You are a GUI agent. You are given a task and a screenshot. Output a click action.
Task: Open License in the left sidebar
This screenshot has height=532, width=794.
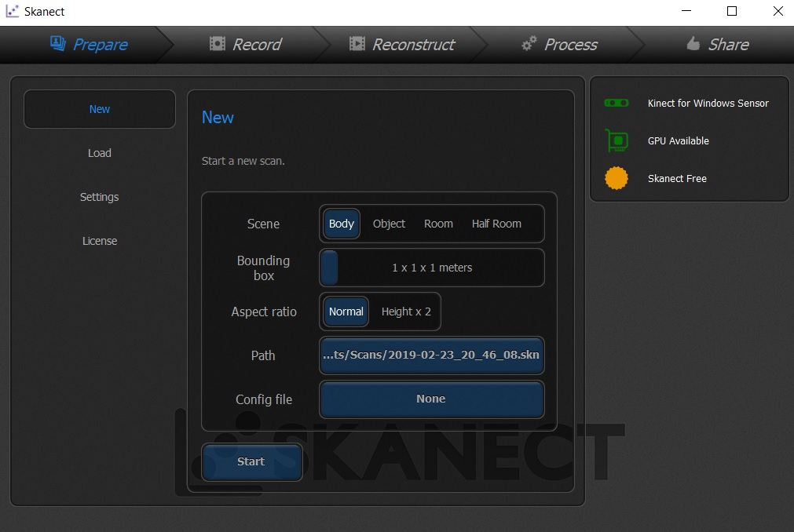pyautogui.click(x=100, y=241)
